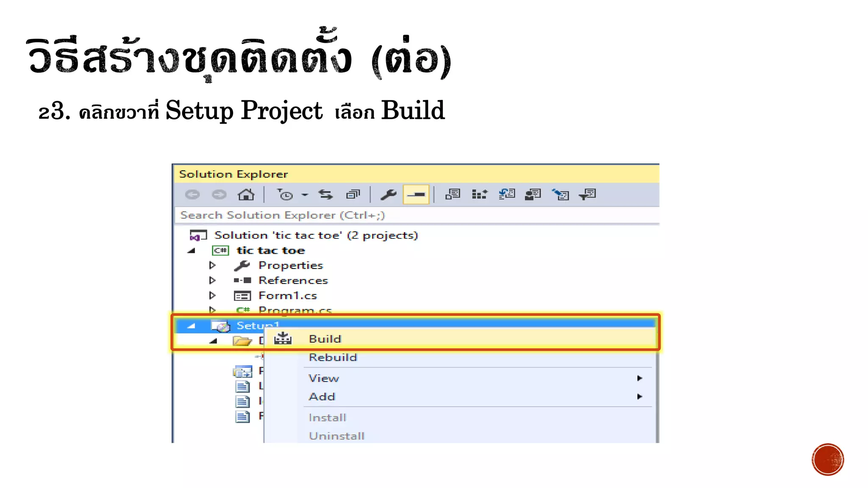Screen dimensions: 868x488
Task: Select the Form1.cs file
Action: [x=288, y=296]
